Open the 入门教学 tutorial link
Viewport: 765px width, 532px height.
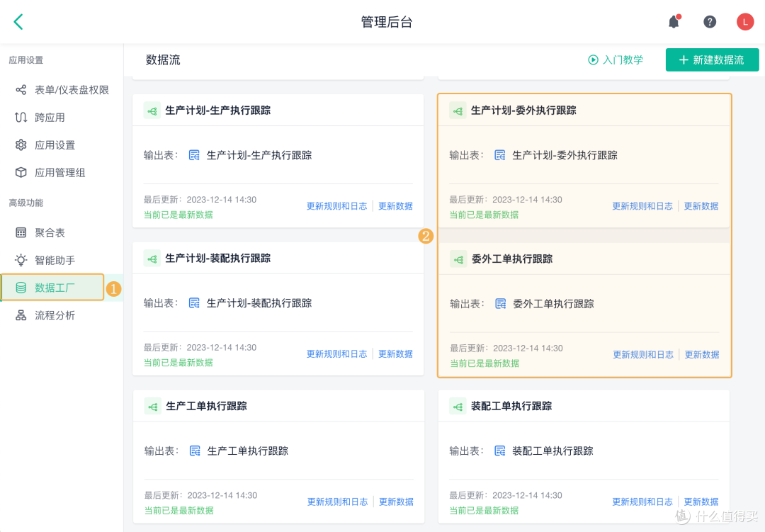pos(616,60)
